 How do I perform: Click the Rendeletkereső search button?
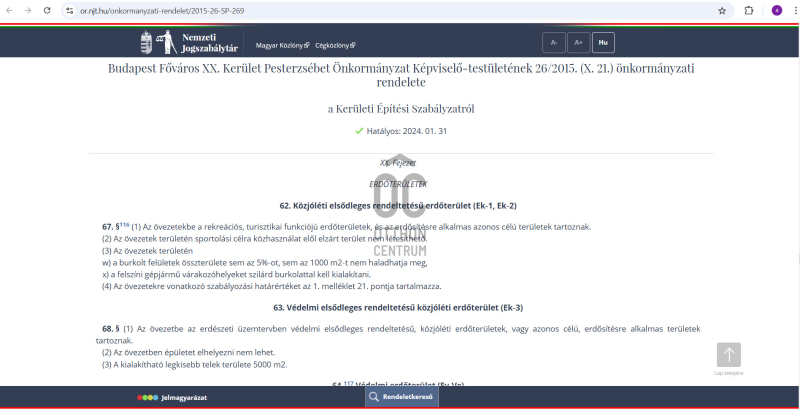(x=400, y=397)
